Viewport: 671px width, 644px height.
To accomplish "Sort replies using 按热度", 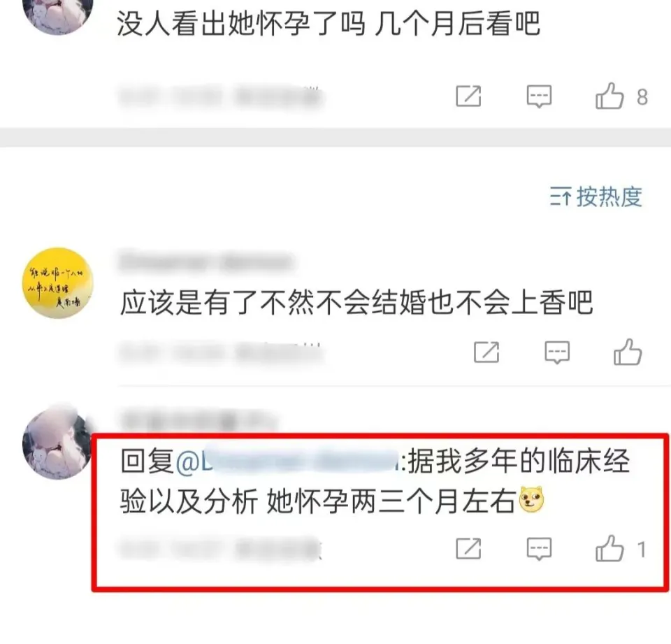I will [596, 197].
